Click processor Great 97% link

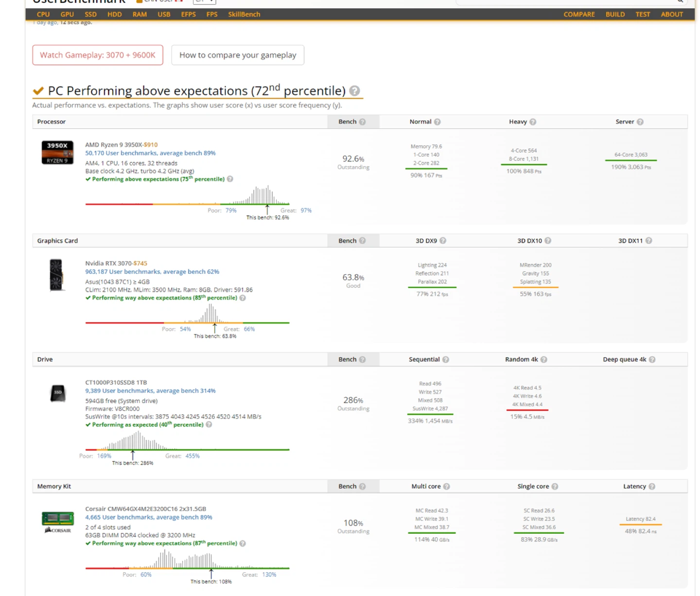(x=306, y=210)
